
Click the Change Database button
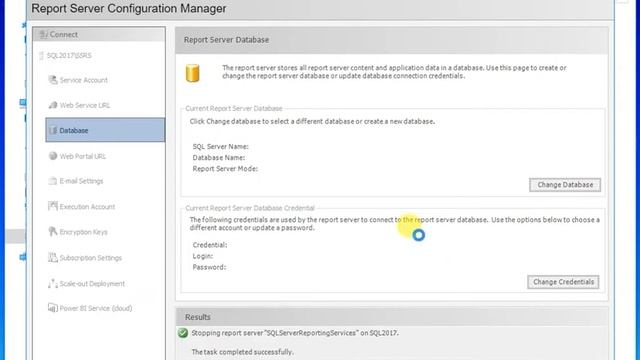pos(565,185)
